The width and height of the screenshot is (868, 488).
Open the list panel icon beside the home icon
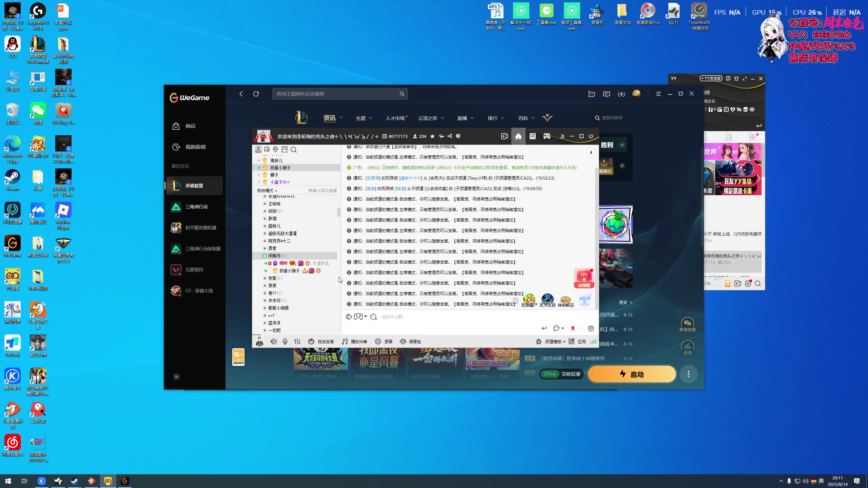click(533, 136)
